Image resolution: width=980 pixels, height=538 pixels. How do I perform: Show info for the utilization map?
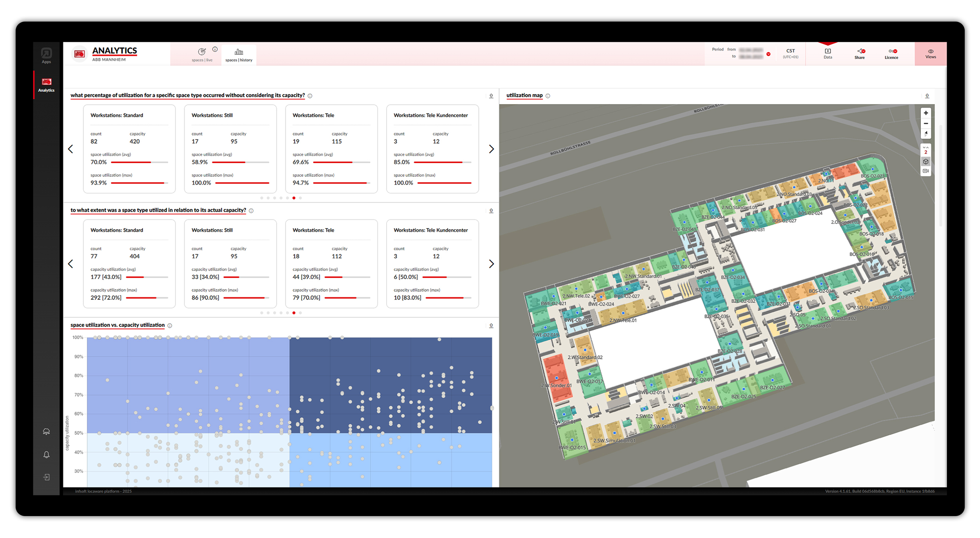coord(548,96)
